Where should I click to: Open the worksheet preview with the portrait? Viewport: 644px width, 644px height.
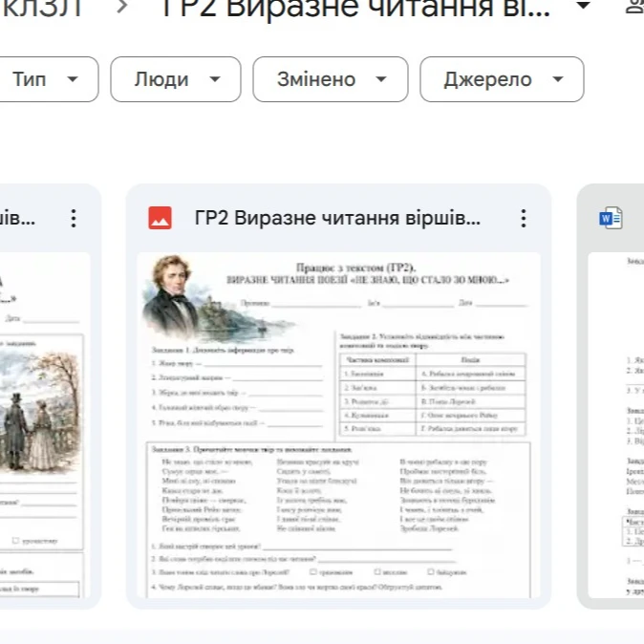click(x=339, y=425)
